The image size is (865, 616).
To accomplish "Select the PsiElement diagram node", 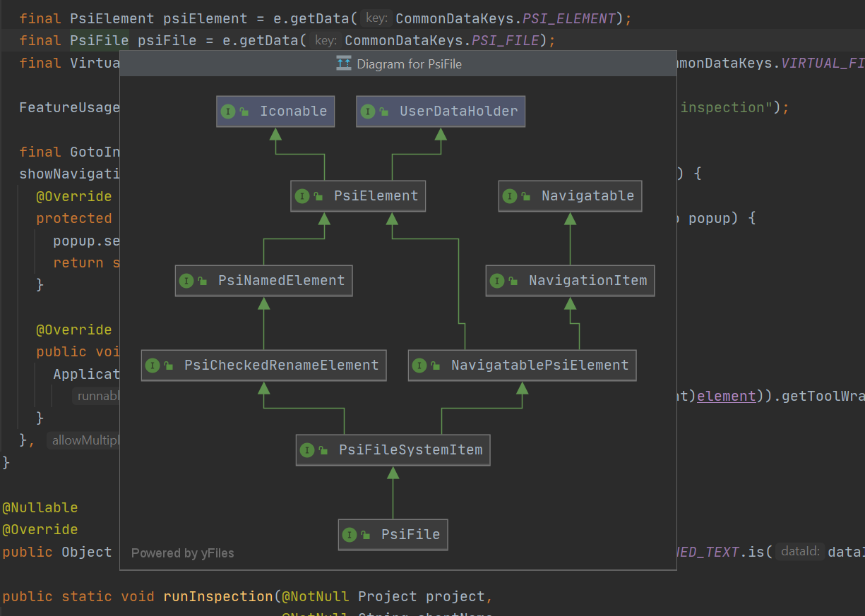I will (358, 196).
